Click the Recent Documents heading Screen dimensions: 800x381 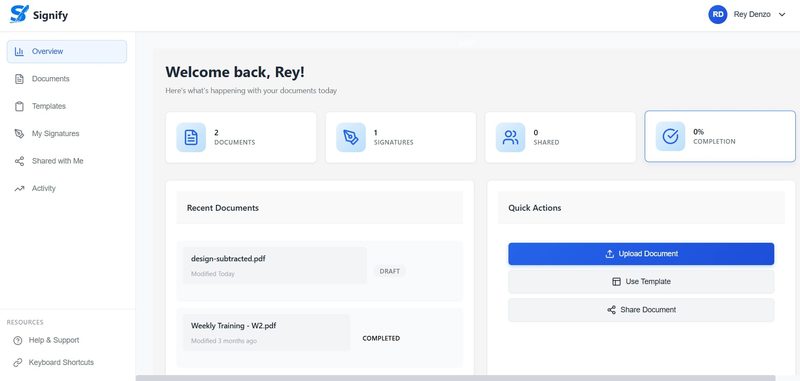click(x=222, y=208)
